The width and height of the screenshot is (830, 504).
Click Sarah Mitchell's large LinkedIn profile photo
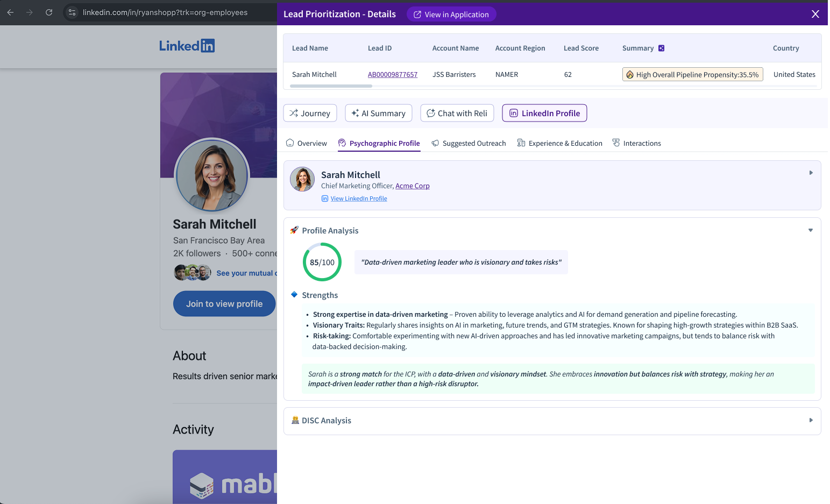click(212, 175)
